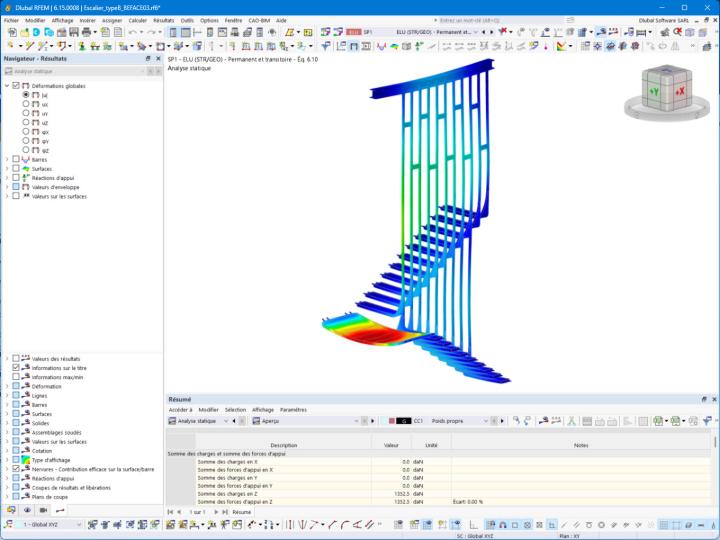Click Accéder à in Résumé panel
720x540 pixels.
tap(180, 410)
